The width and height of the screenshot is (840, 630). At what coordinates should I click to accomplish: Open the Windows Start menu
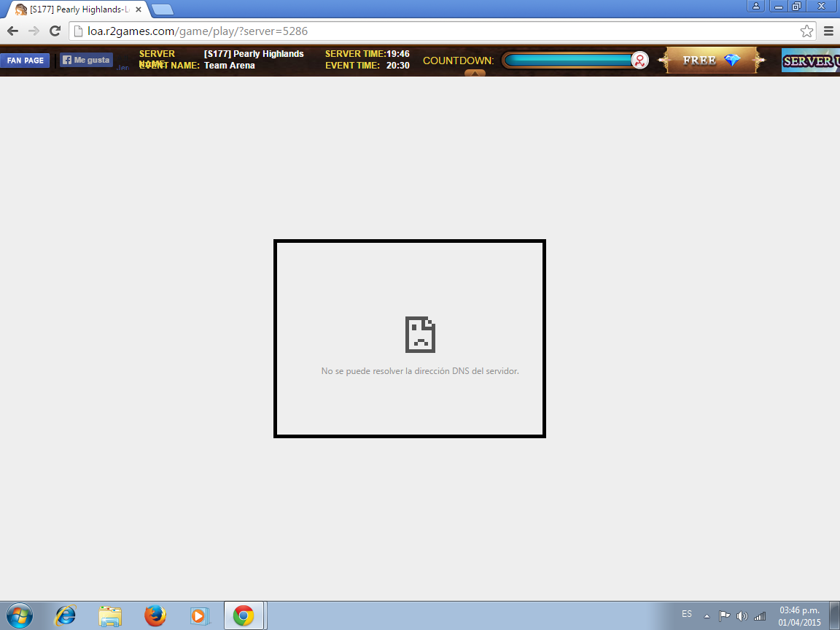tap(19, 615)
